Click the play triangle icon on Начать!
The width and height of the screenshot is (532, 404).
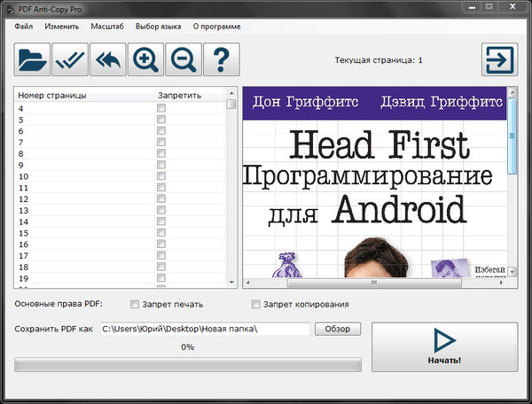[x=444, y=341]
